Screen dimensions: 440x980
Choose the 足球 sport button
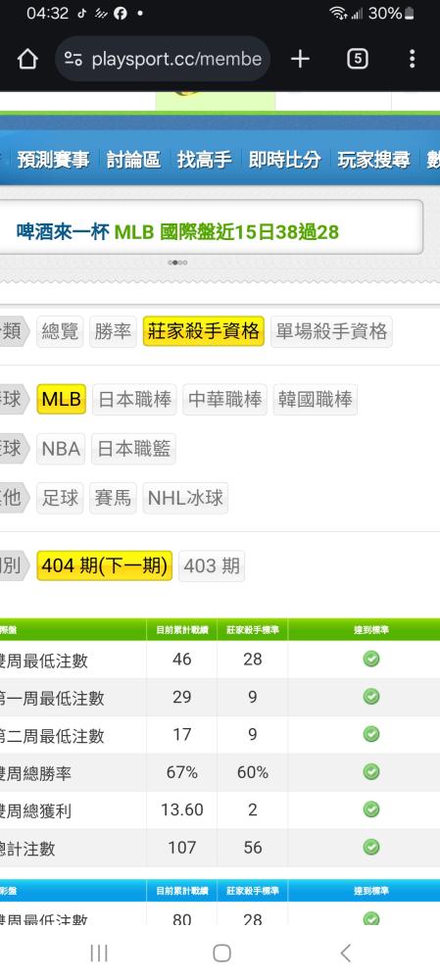tap(60, 498)
